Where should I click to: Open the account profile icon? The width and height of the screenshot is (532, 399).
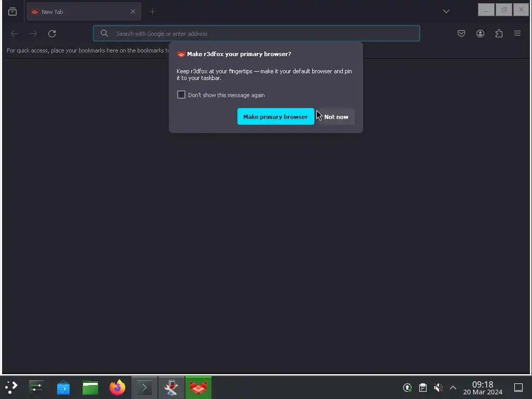(480, 33)
